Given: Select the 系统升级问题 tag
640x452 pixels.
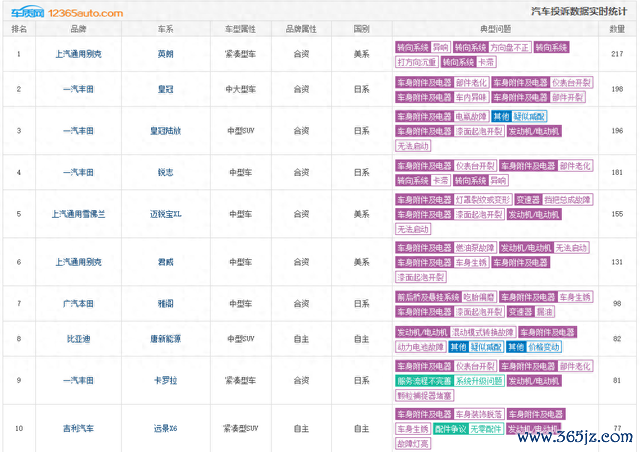Looking at the screenshot, I should point(479,381).
